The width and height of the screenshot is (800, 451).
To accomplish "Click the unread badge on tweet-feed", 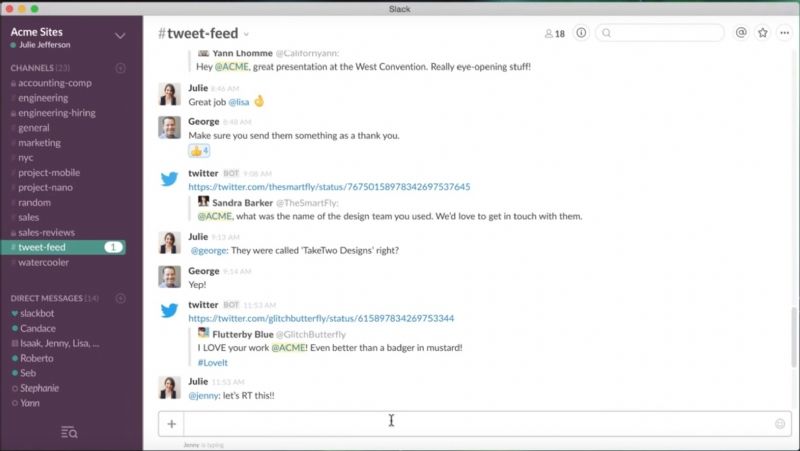I will point(113,247).
